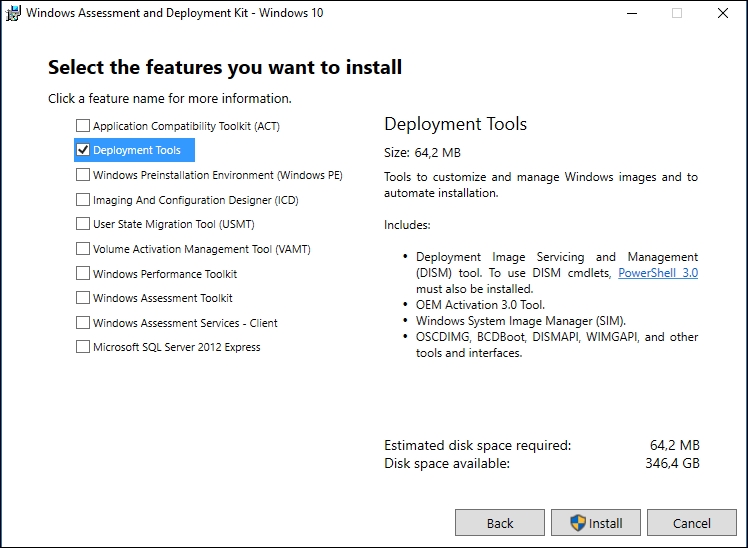Tick the Windows Assessment Toolkit checkbox
748x548 pixels.
[x=83, y=298]
